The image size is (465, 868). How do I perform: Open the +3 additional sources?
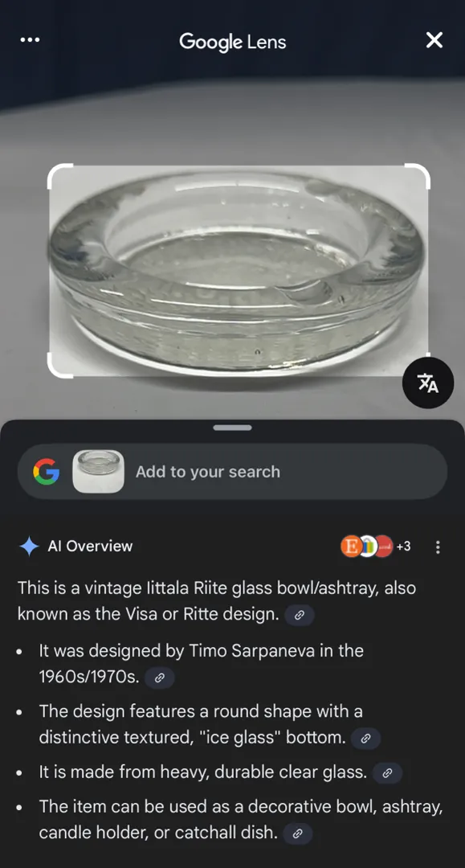pos(404,547)
